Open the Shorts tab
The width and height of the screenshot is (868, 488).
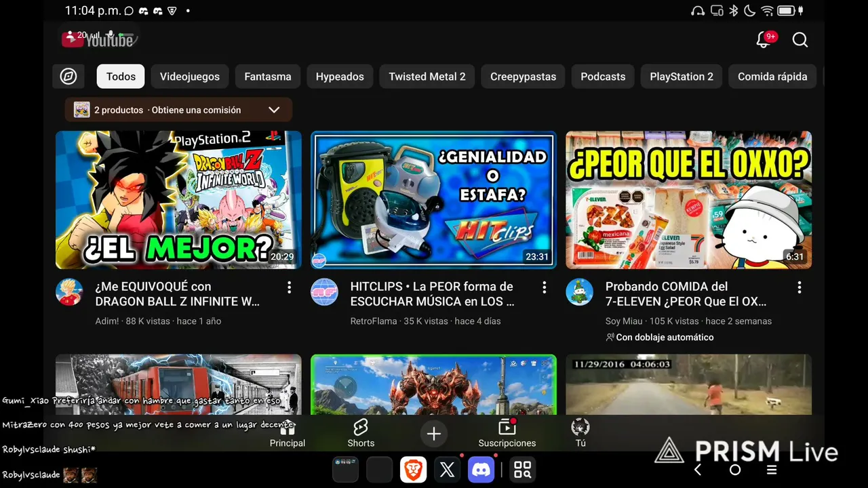click(x=361, y=433)
